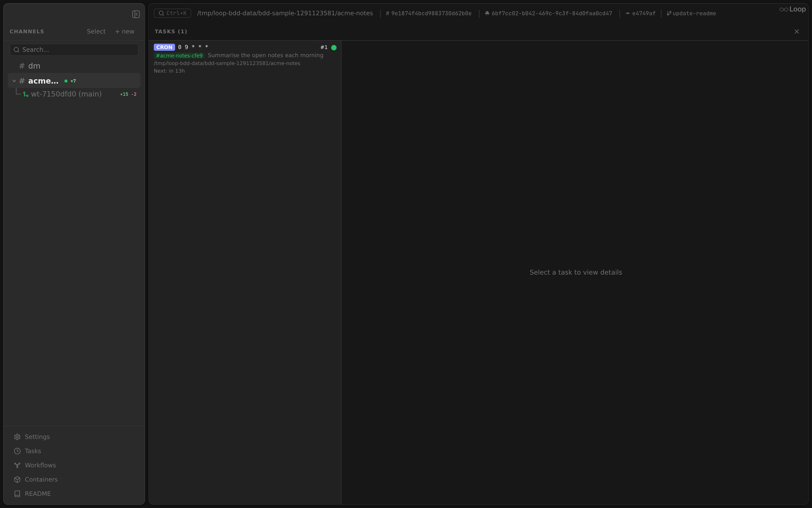Click the project path in the header
812x508 pixels.
point(285,13)
